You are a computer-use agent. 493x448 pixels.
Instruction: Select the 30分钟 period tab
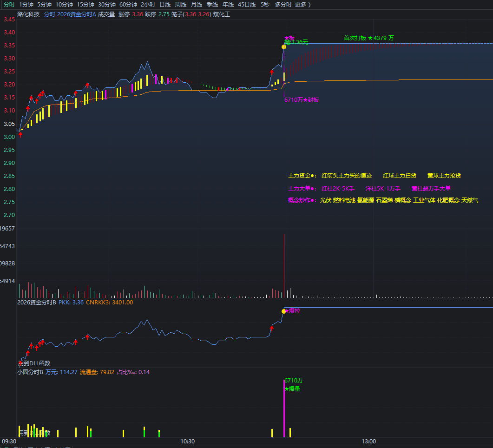tap(107, 4)
